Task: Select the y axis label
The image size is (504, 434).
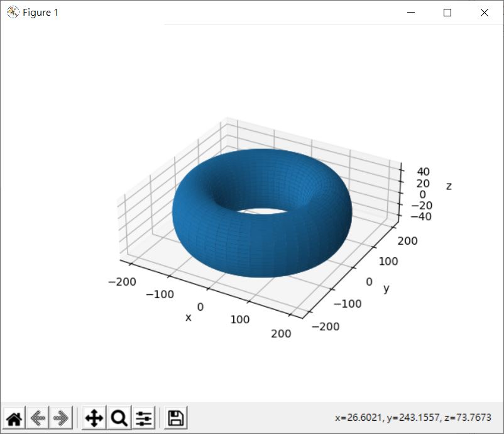Action: [386, 289]
